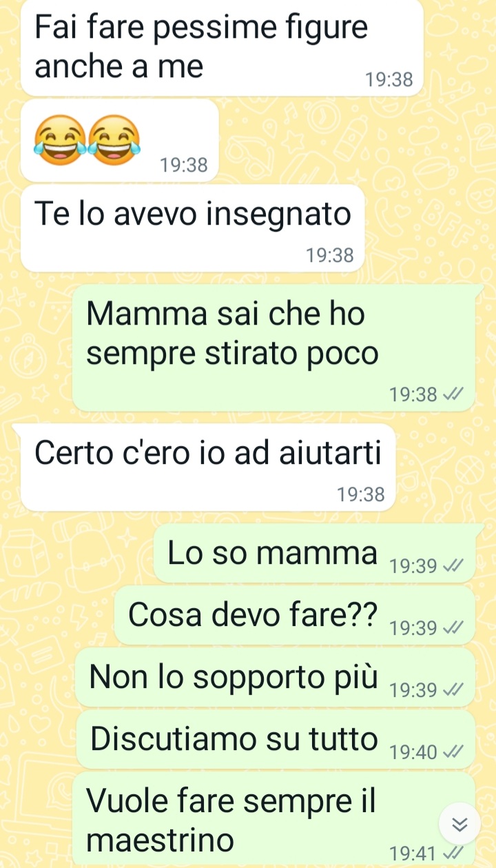Tap read checkmarks on 'Cosa devo fare??'

point(452,628)
